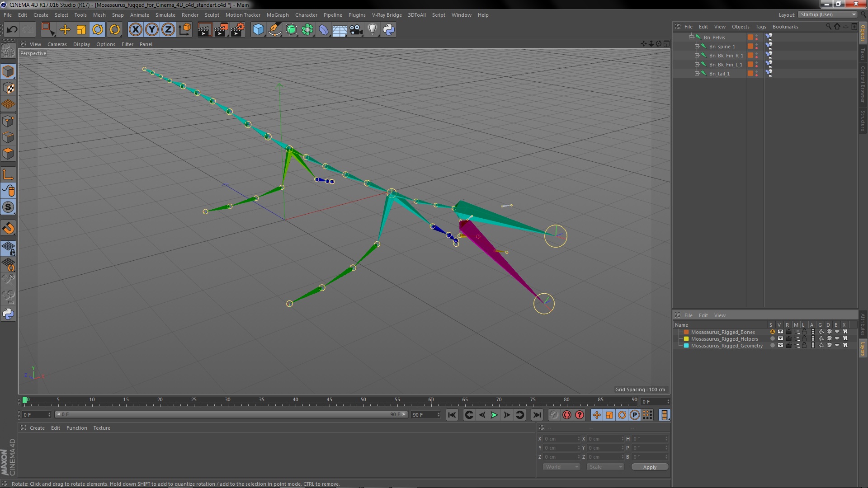Toggle render flag of Mosasaurus_Rigged_Helpers layer
868x488 pixels.
pyautogui.click(x=788, y=339)
